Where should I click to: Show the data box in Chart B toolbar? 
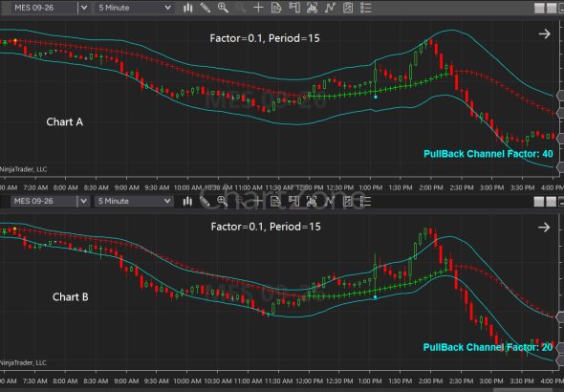[275, 201]
